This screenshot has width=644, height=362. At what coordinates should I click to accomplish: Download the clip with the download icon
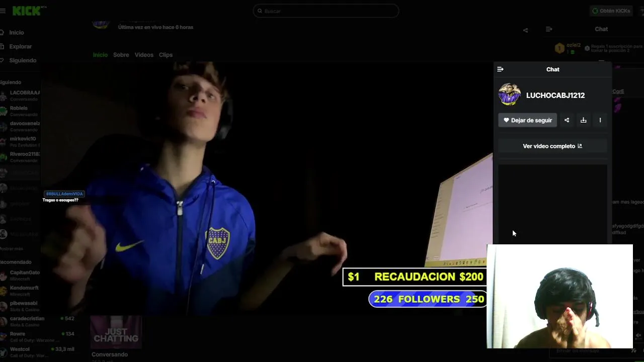tap(583, 120)
